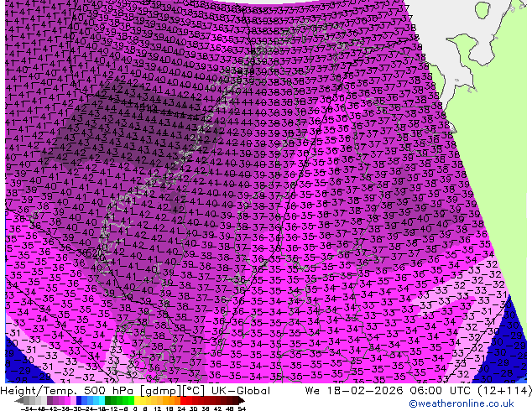Select the bright green legend color swatch
The image size is (532, 411).
pyautogui.click(x=131, y=400)
